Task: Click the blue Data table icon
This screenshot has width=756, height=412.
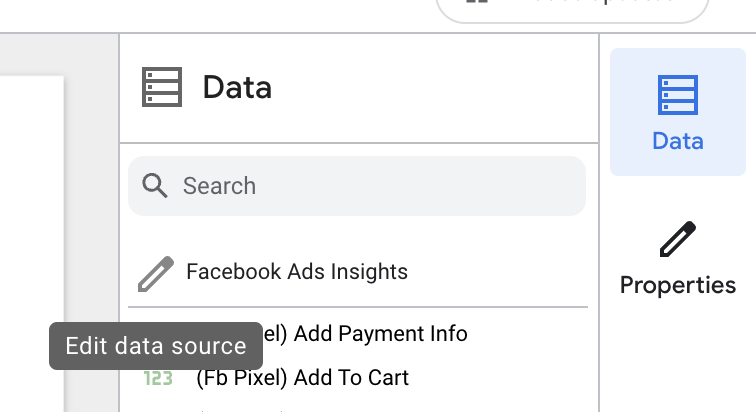Action: pyautogui.click(x=677, y=94)
